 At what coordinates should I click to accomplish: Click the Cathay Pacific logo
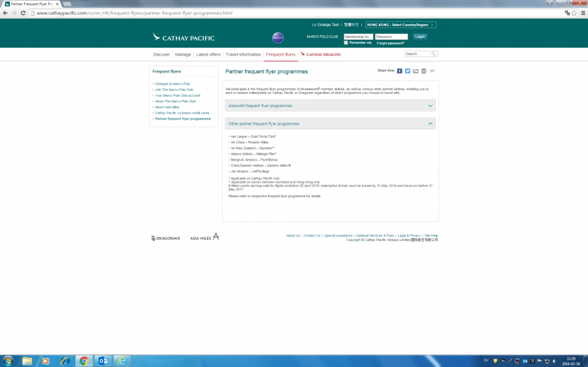coord(184,38)
